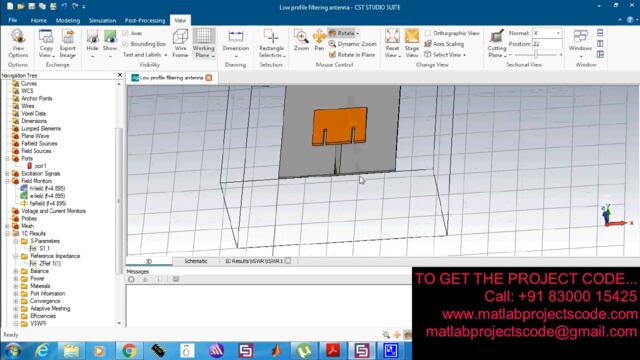Close the Navigation Tree panel
The image size is (640, 360).
(x=120, y=75)
